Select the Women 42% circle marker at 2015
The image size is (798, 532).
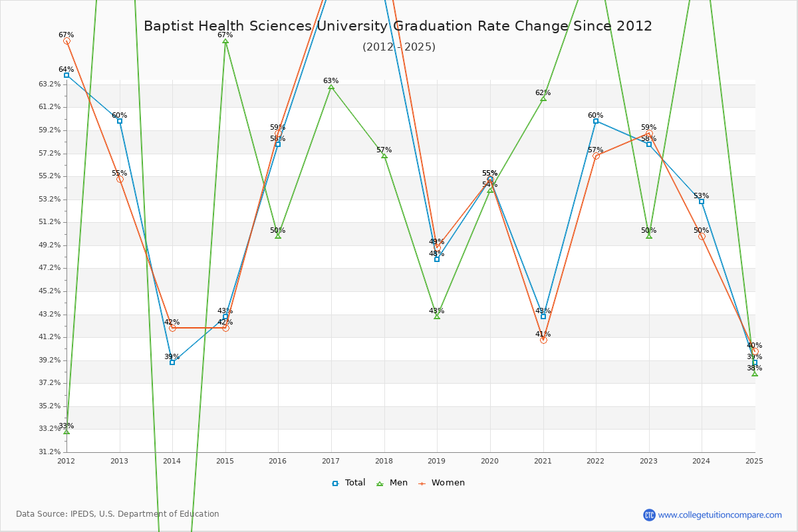click(x=225, y=328)
